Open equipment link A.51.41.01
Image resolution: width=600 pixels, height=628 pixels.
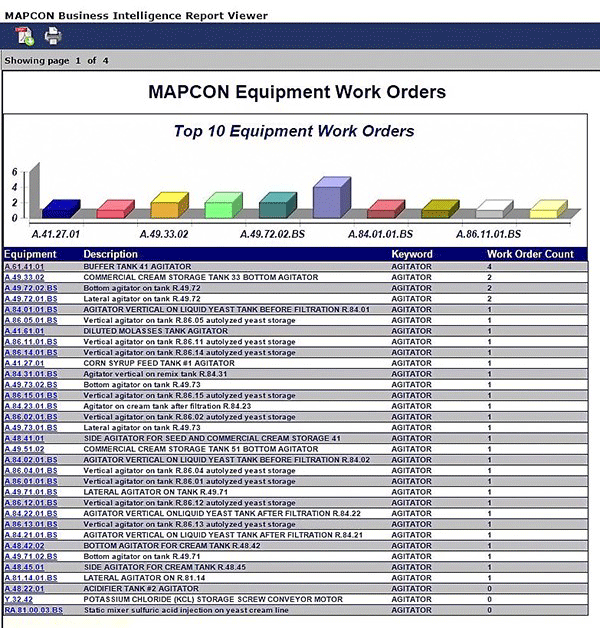(x=25, y=268)
